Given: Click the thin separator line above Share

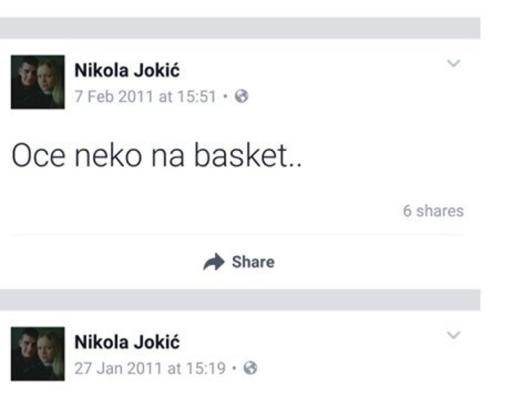Looking at the screenshot, I should (x=239, y=235).
